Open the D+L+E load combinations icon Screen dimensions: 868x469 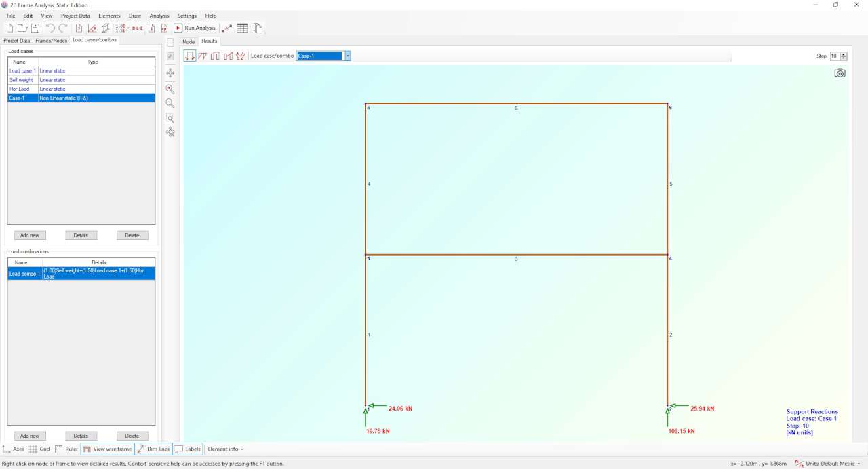[138, 28]
